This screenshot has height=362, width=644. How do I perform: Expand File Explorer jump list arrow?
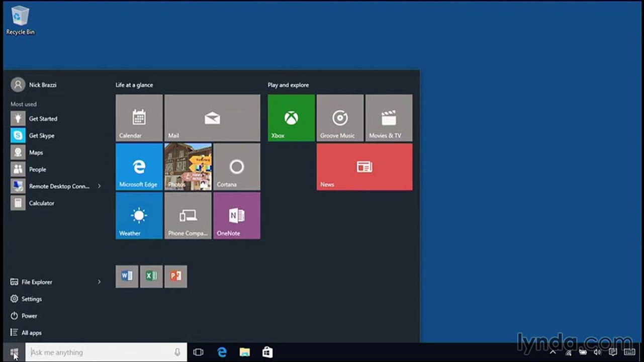(x=99, y=282)
